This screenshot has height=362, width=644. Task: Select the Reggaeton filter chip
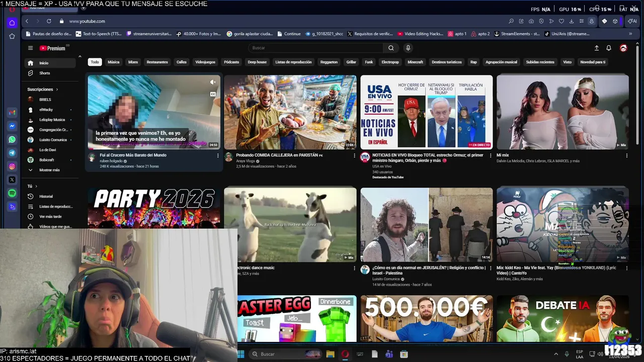(x=329, y=62)
